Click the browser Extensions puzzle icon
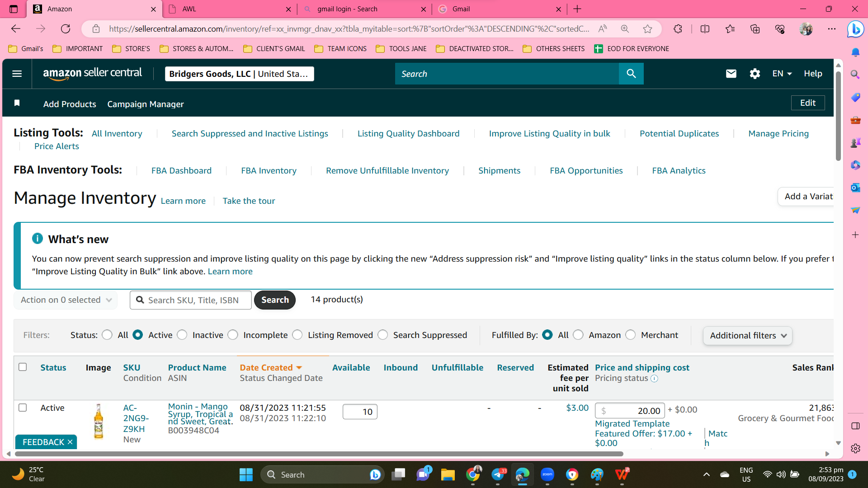The image size is (868, 488). (678, 29)
